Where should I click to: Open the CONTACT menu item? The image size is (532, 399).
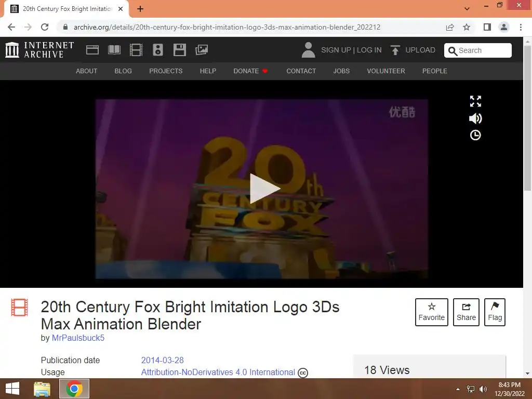301,71
